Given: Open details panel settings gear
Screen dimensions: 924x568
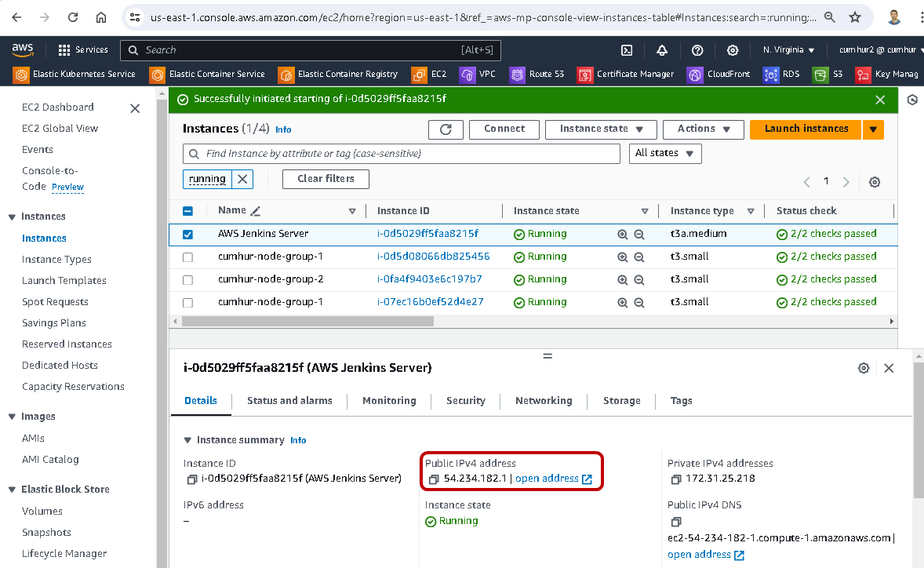Looking at the screenshot, I should 864,368.
